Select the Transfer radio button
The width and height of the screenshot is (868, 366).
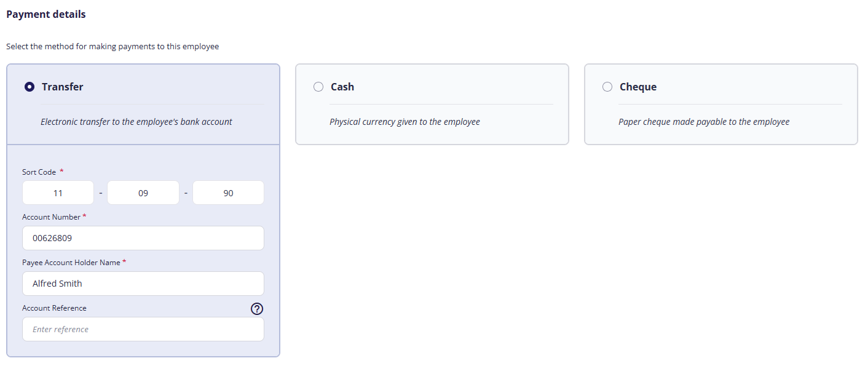click(x=29, y=87)
